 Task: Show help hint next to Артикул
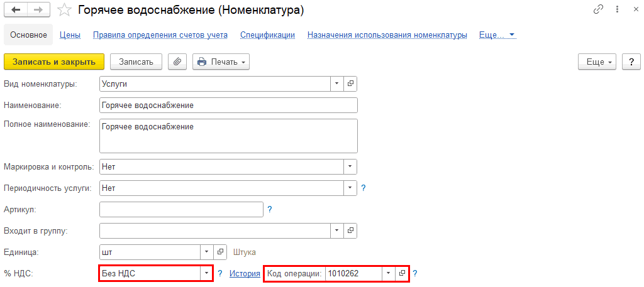point(270,209)
